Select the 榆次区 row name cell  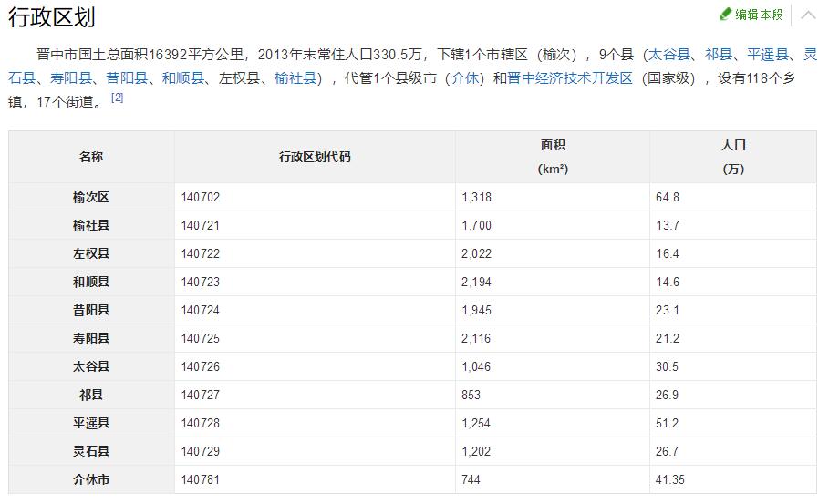tap(91, 198)
